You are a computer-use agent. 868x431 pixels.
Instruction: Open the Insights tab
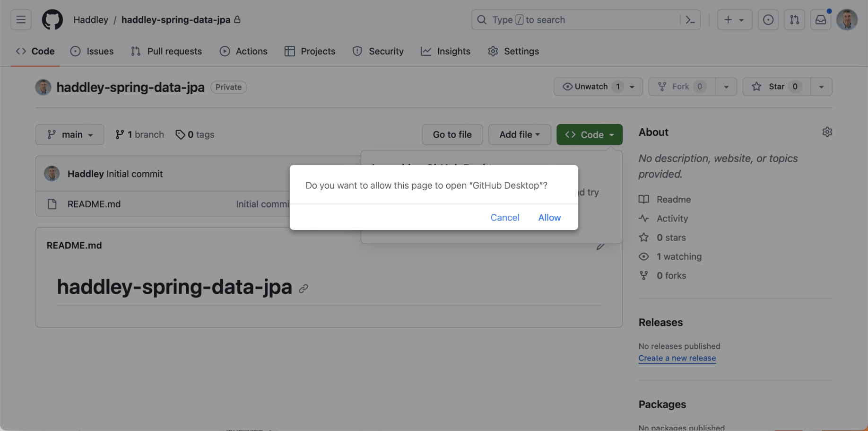(445, 51)
